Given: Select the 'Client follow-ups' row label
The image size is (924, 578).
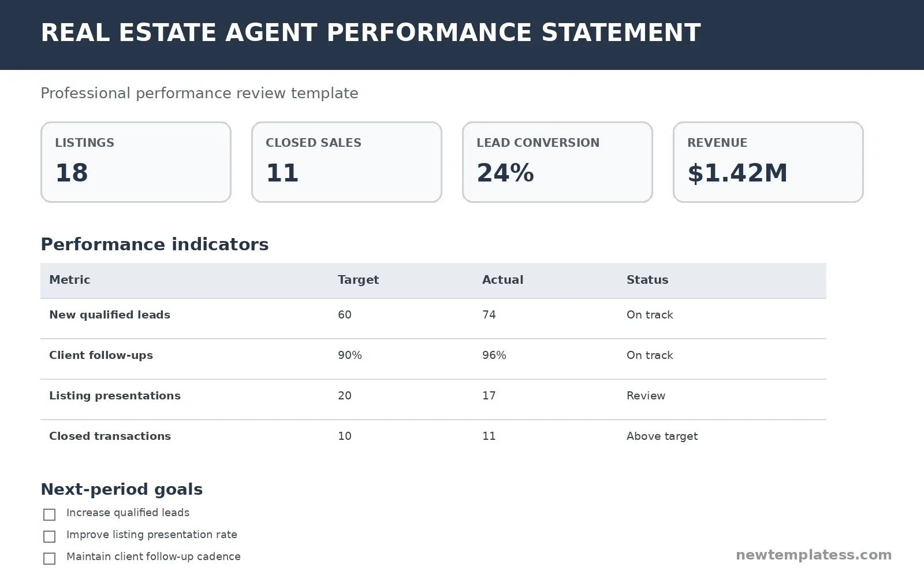Looking at the screenshot, I should coord(101,355).
